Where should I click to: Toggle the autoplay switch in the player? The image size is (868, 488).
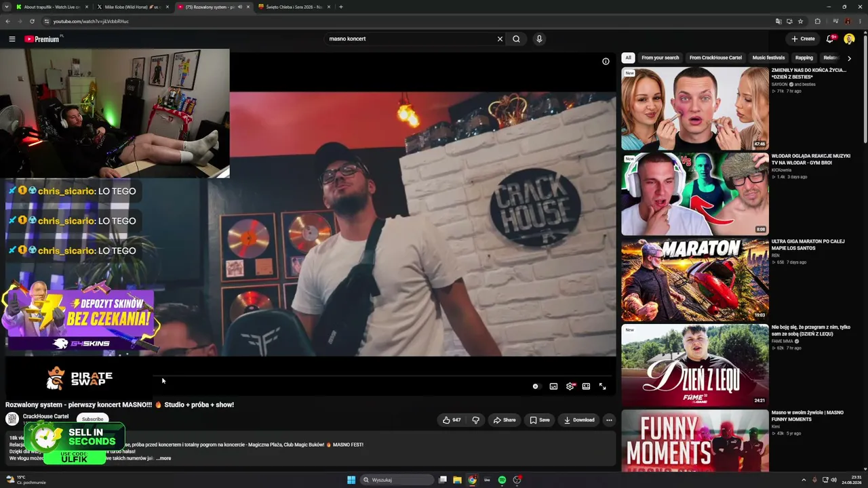[x=536, y=386]
